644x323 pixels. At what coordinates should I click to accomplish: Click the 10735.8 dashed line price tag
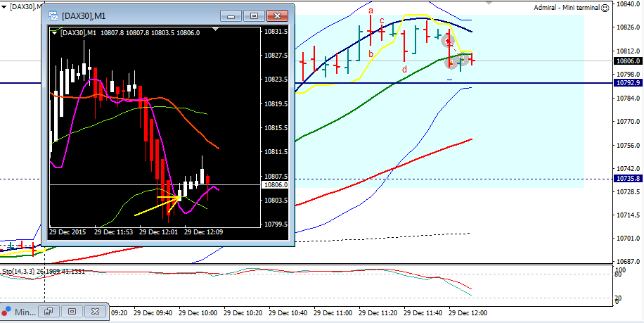627,178
